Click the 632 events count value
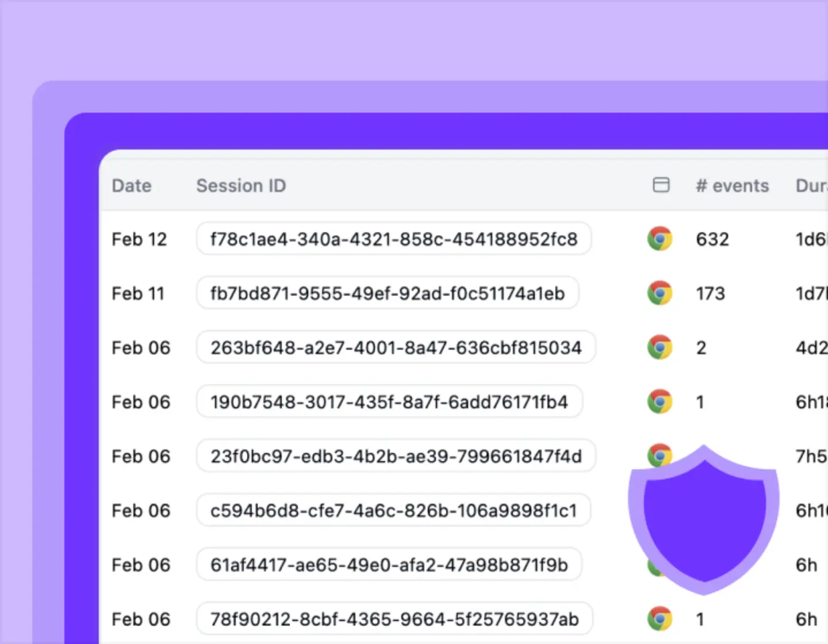The image size is (828, 644). pyautogui.click(x=712, y=239)
